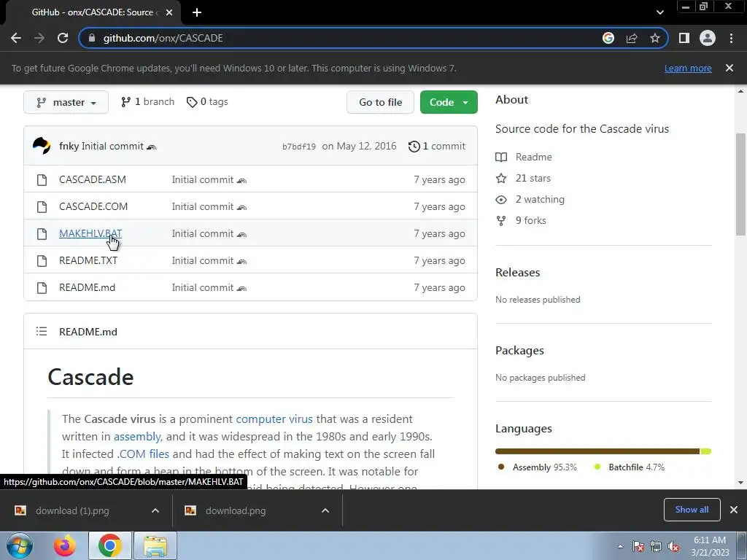
Task: Click the volume muted tray icon
Action: tap(673, 547)
